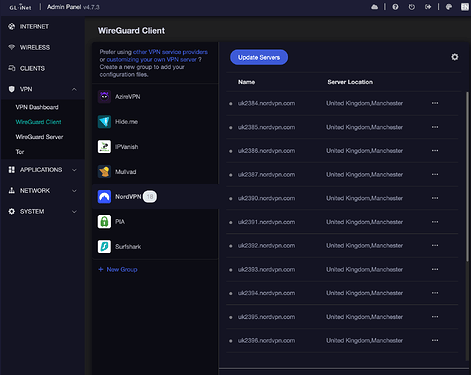
Task: Expand the Applications menu chevron
Action: point(74,170)
